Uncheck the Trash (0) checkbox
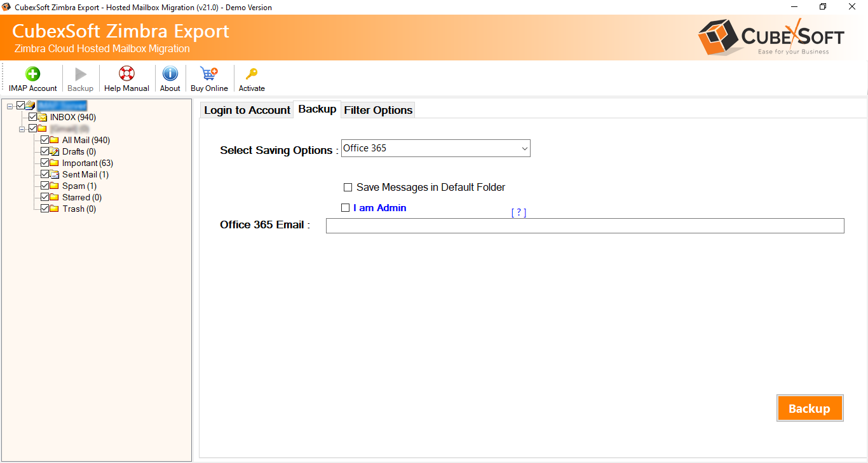868x463 pixels. [x=44, y=209]
